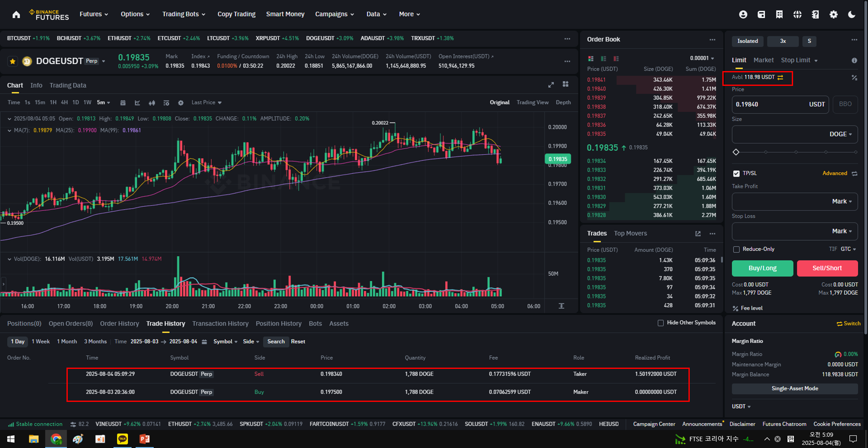
Task: Open the KakaoTalk taskbar icon
Action: (x=122, y=439)
